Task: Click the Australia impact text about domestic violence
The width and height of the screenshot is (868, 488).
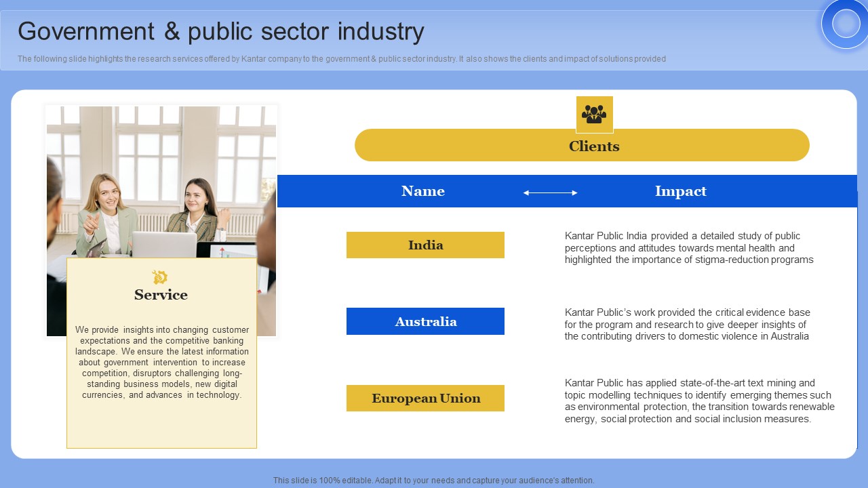Action: point(688,324)
